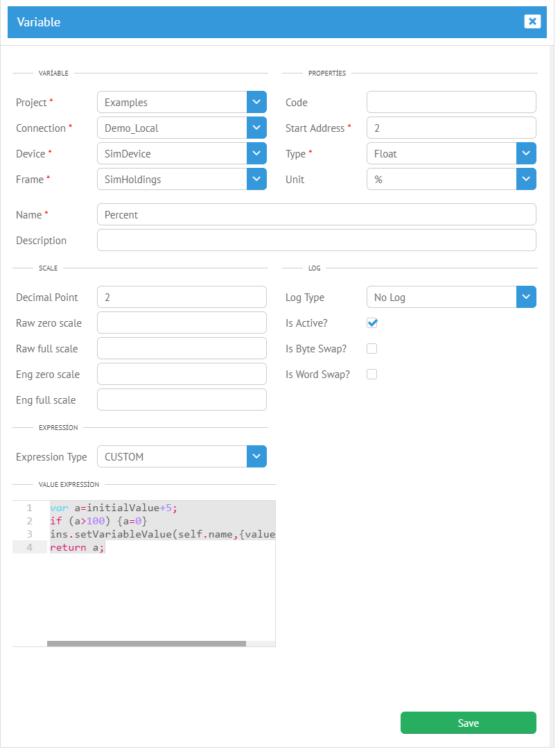Viewport: 560px width, 756px height.
Task: Click code line starting 'ins.setVariableValue'
Action: 162,534
